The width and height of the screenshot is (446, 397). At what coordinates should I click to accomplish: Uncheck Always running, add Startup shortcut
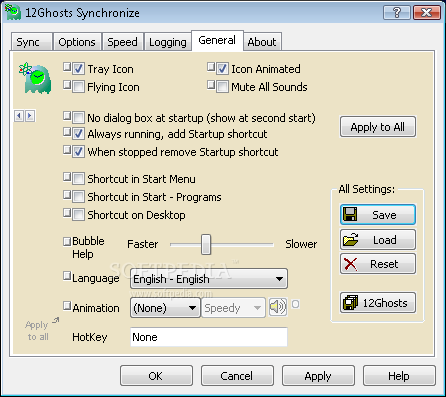coord(78,134)
